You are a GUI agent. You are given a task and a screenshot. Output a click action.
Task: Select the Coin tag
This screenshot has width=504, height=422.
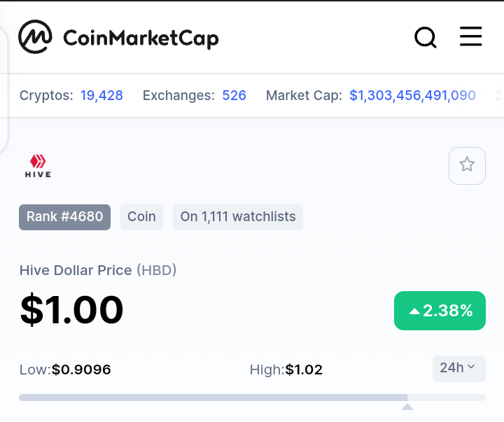[x=141, y=217]
